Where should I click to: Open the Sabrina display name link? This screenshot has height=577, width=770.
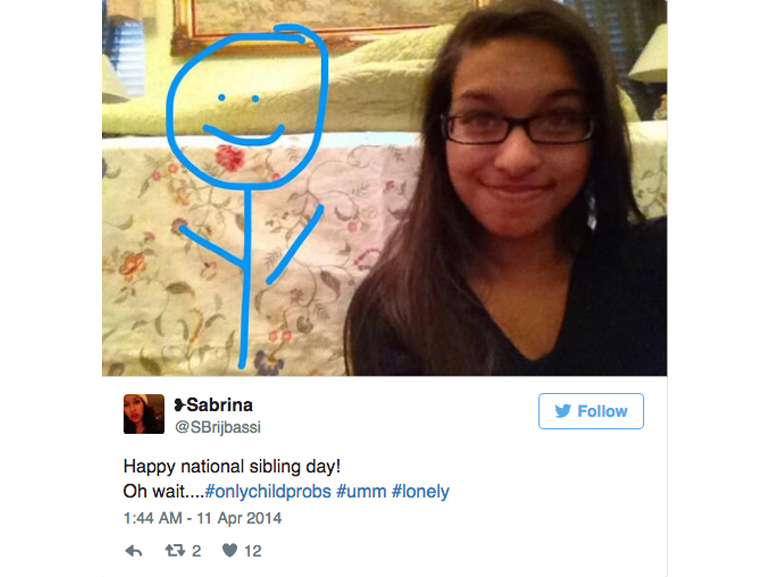pyautogui.click(x=220, y=405)
